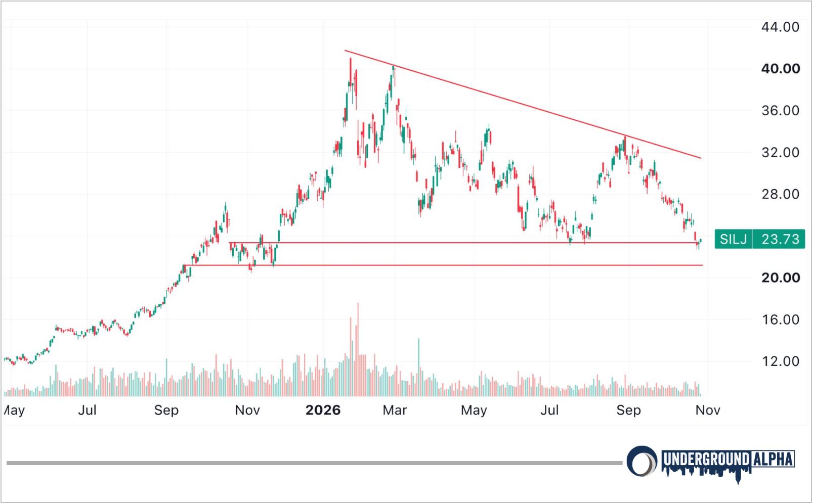Click the 23.73 current price tag
This screenshot has width=813, height=504.
pyautogui.click(x=780, y=239)
